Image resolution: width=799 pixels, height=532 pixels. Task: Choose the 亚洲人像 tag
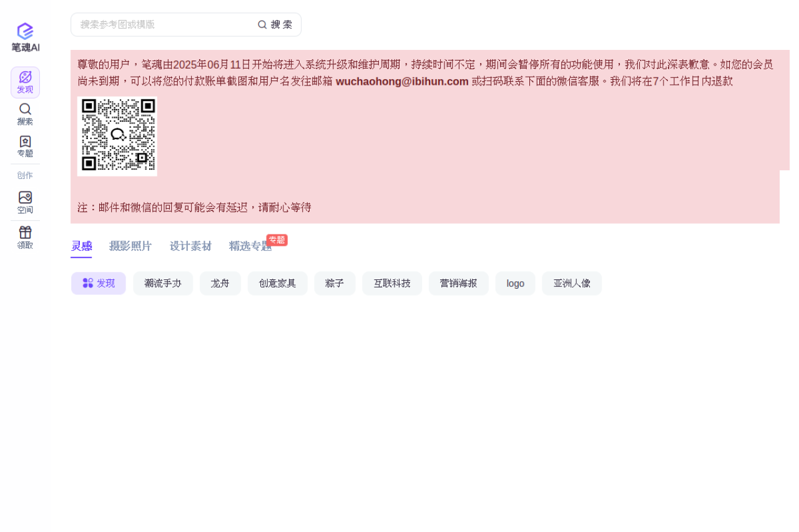pos(572,283)
